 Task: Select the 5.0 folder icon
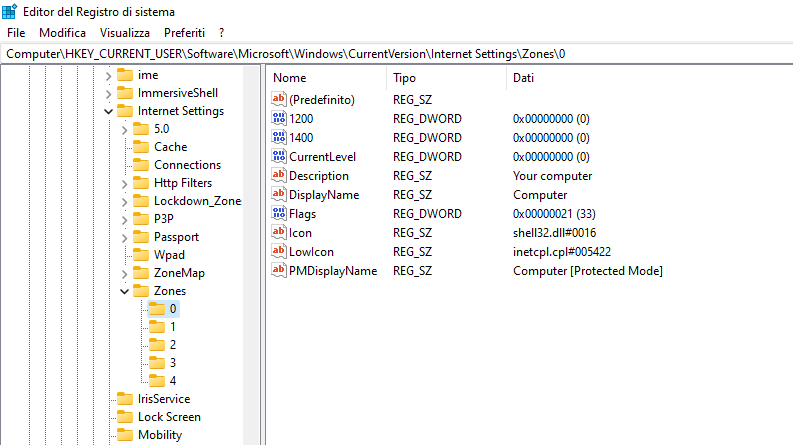point(141,128)
